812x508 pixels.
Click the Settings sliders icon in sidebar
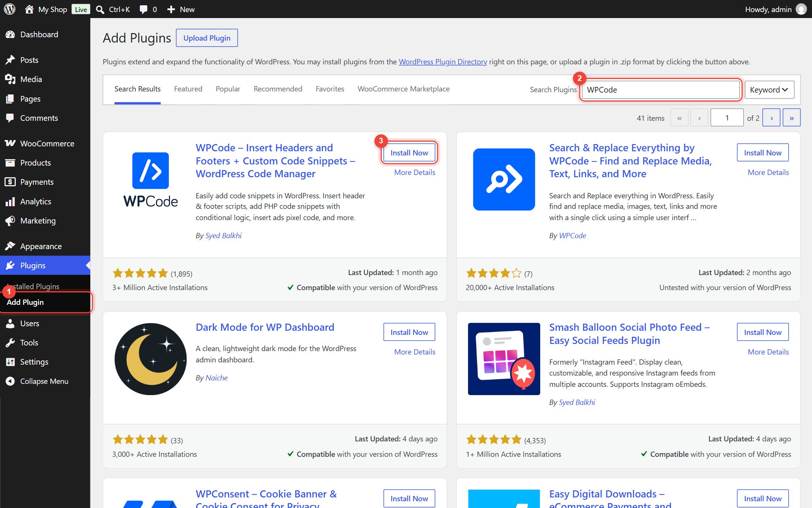[x=10, y=362]
